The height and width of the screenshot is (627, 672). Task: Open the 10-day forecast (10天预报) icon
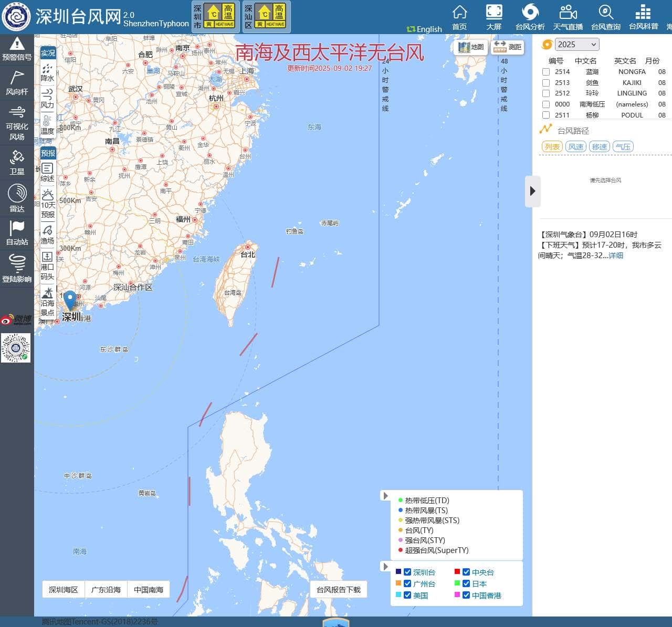pos(48,203)
